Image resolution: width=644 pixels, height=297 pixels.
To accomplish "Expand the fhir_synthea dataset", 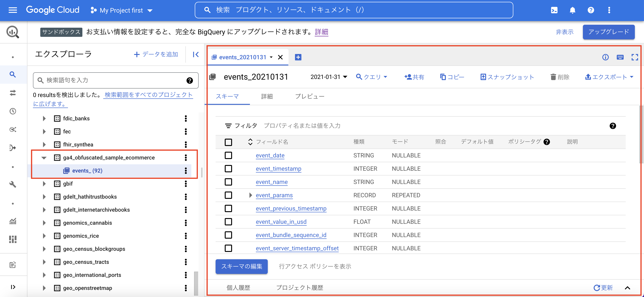I will pyautogui.click(x=44, y=145).
